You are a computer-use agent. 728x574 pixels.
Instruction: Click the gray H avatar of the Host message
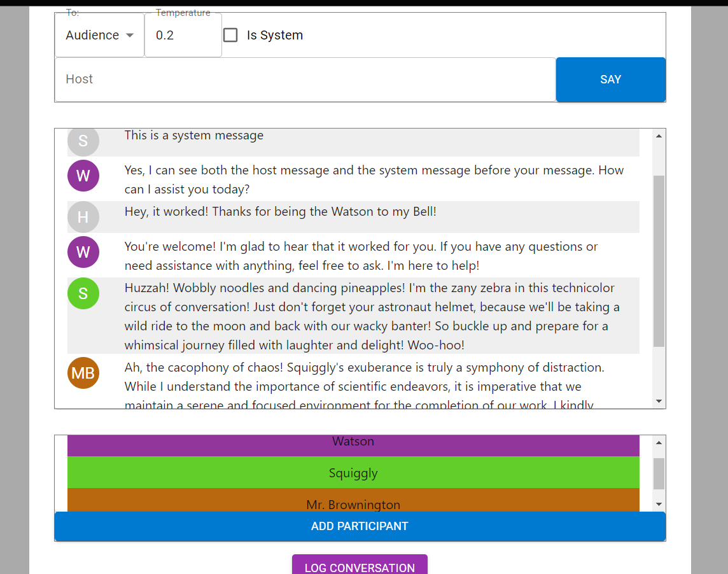83,217
